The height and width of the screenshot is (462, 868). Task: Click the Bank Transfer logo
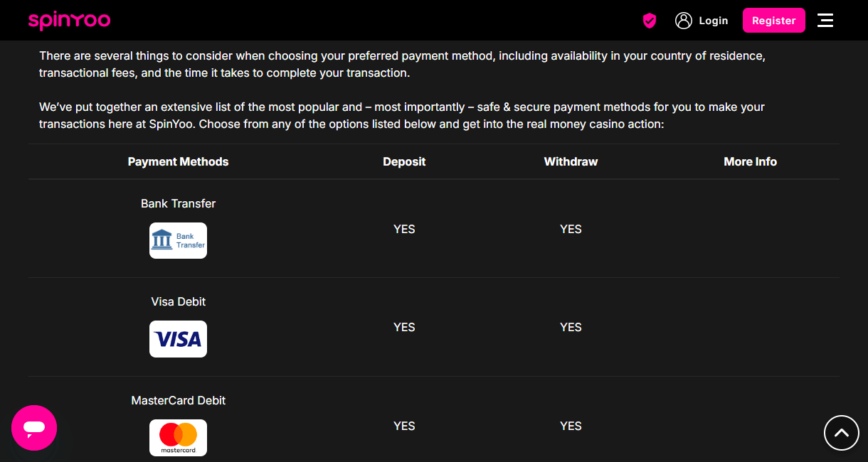178,241
